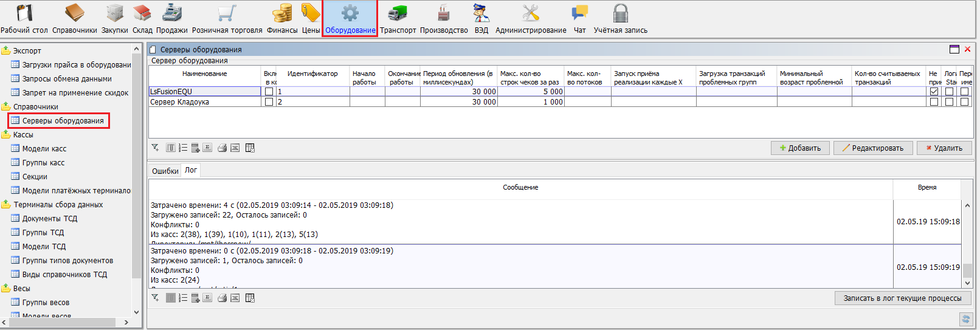Click the Excel export icon in servers table toolbar
This screenshot has height=330, width=980.
click(235, 148)
